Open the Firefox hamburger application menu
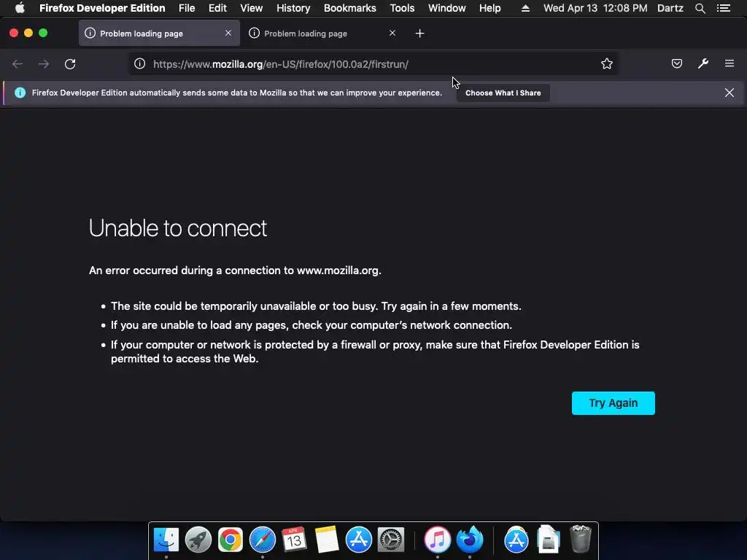Viewport: 747px width, 560px height. [x=729, y=63]
